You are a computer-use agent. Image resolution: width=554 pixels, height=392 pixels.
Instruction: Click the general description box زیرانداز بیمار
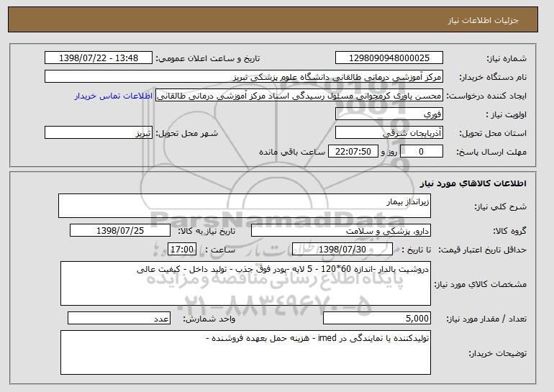click(x=245, y=206)
